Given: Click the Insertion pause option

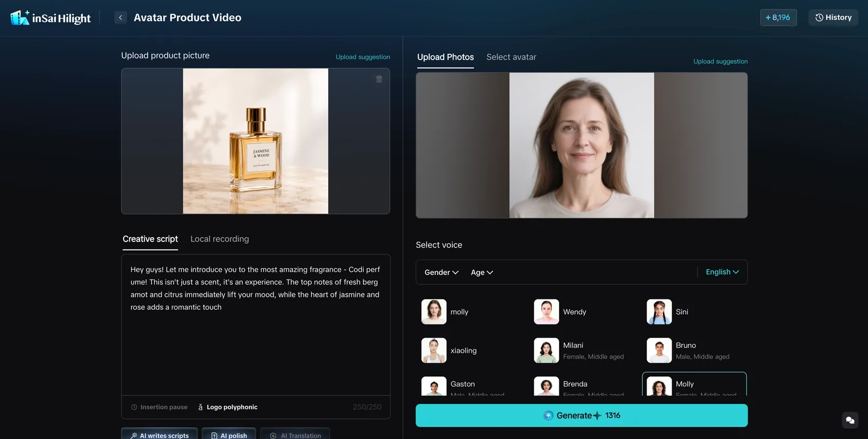Looking at the screenshot, I should (x=159, y=407).
